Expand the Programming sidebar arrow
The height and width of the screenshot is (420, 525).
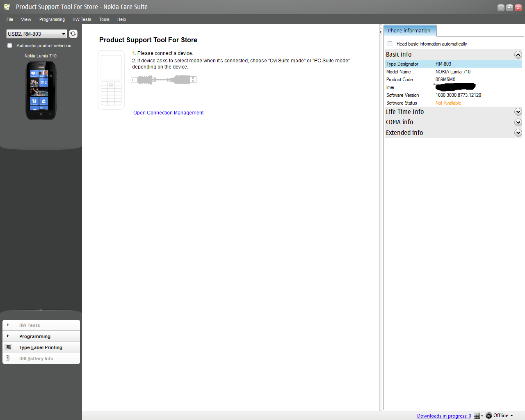click(x=8, y=336)
